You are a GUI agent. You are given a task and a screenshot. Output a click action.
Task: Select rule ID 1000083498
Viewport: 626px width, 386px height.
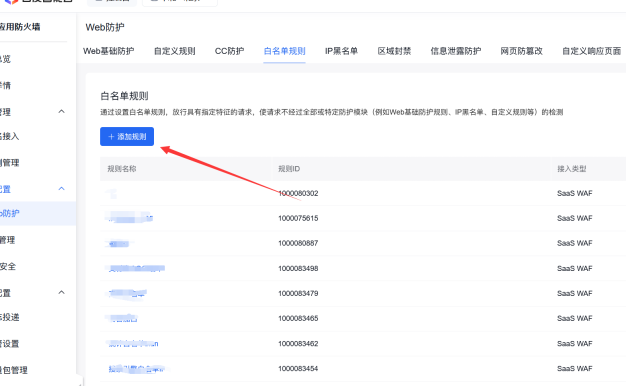[x=298, y=268]
